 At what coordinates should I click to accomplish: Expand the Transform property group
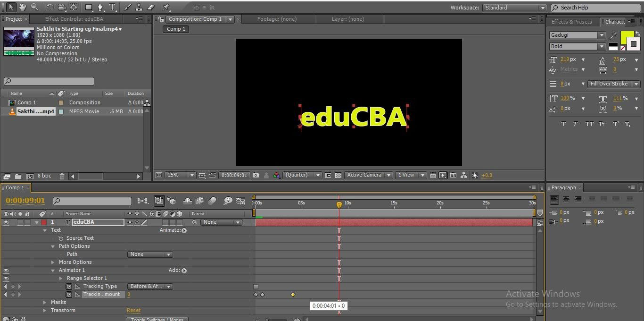click(45, 311)
